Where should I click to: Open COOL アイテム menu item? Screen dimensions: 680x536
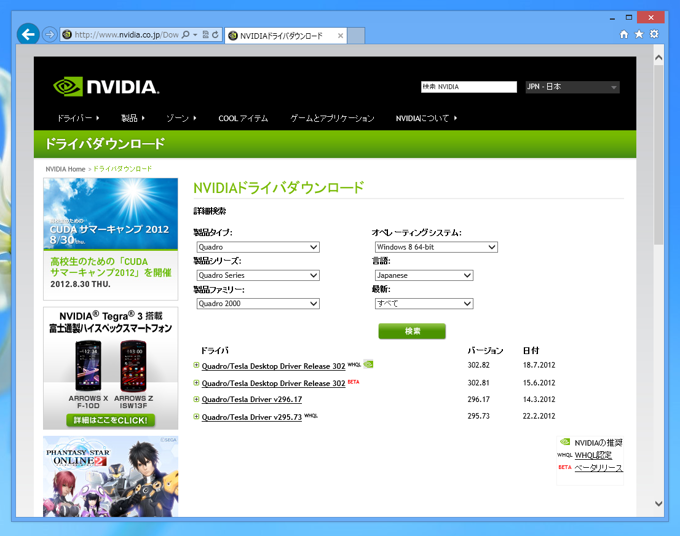pos(243,118)
